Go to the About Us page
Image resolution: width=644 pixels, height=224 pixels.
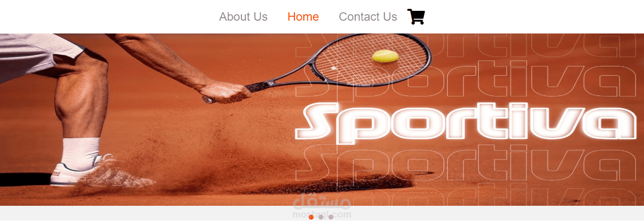[x=243, y=17]
